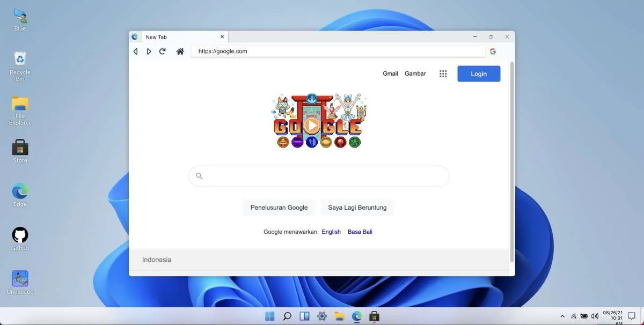The width and height of the screenshot is (644, 325).
Task: Open the browser home page
Action: 180,51
